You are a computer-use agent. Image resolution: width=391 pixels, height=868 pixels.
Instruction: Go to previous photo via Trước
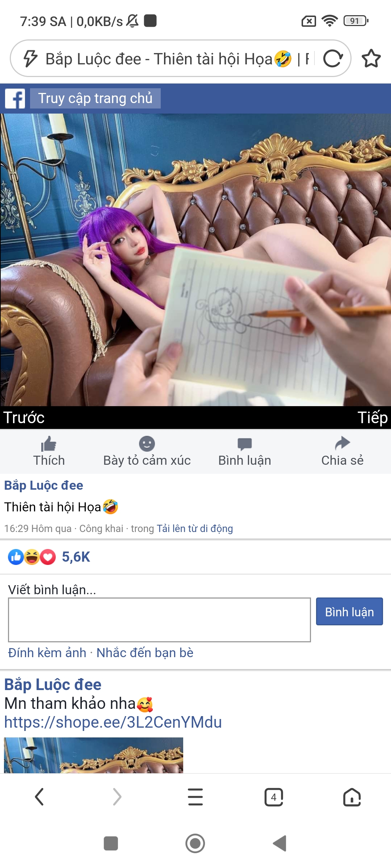pos(24,418)
